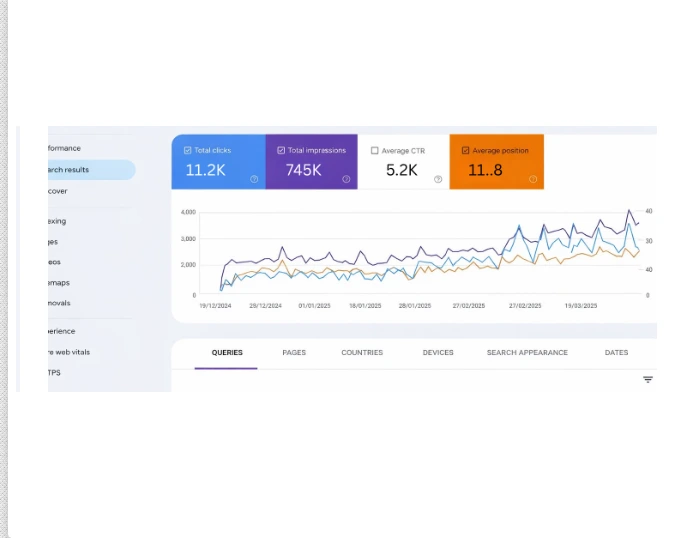The image size is (681, 538).
Task: Open Core web vitals in the sidebar
Action: [70, 352]
